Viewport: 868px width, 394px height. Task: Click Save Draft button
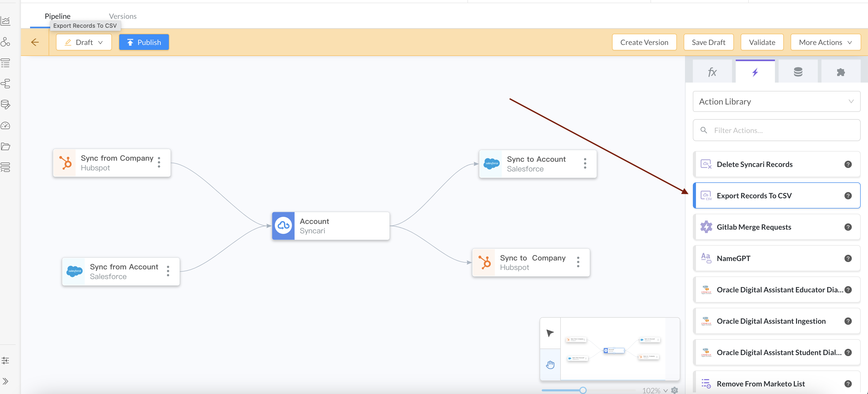(x=708, y=42)
